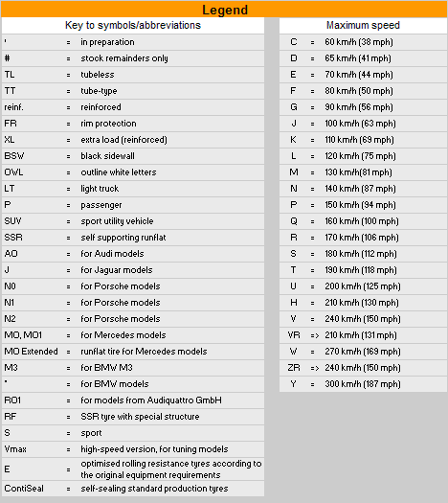Click the orange Legend header bar
This screenshot has width=448, height=503.
pos(224,9)
